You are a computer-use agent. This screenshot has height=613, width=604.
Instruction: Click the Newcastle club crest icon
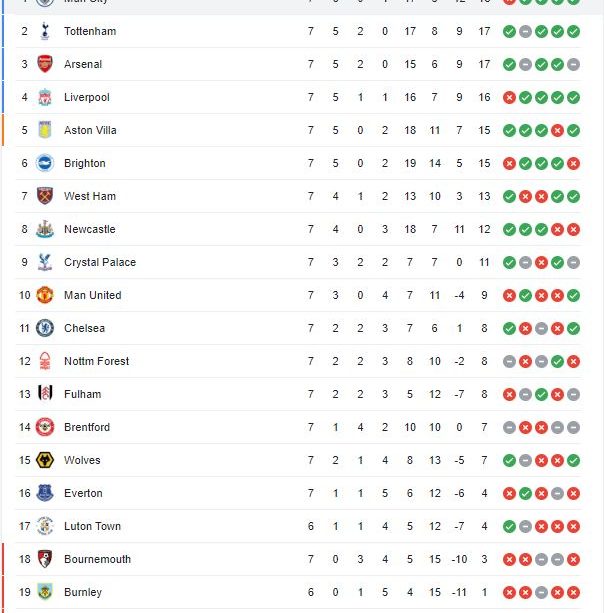[x=45, y=229]
